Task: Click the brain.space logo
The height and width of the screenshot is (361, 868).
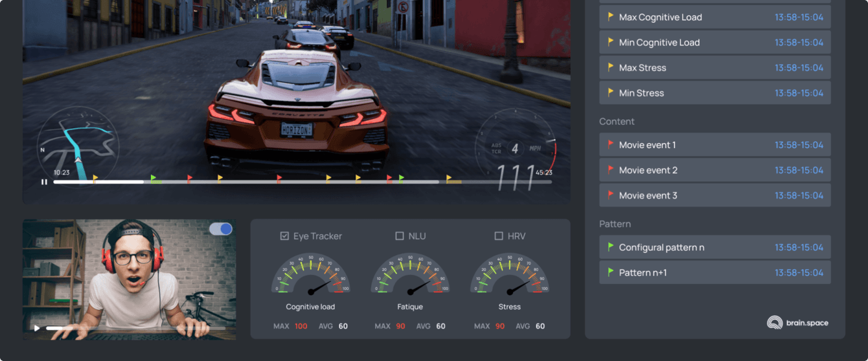Action: click(x=797, y=322)
